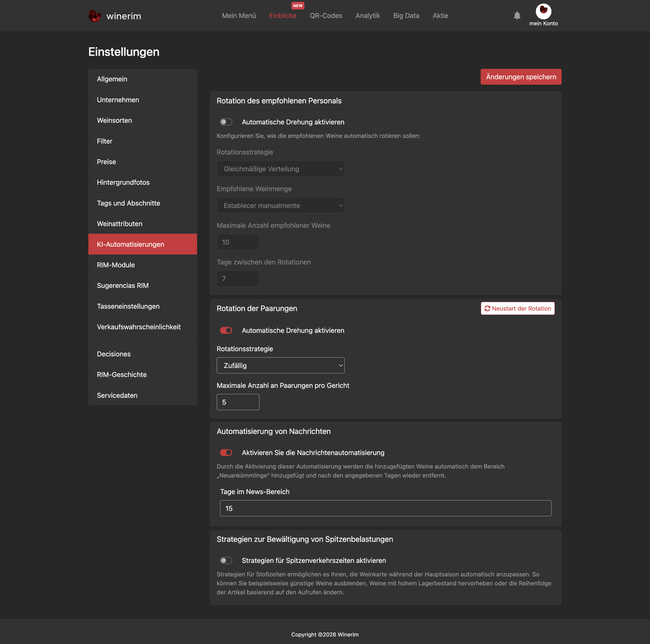The width and height of the screenshot is (650, 644).
Task: Open Big Data in the top navigation
Action: [406, 16]
